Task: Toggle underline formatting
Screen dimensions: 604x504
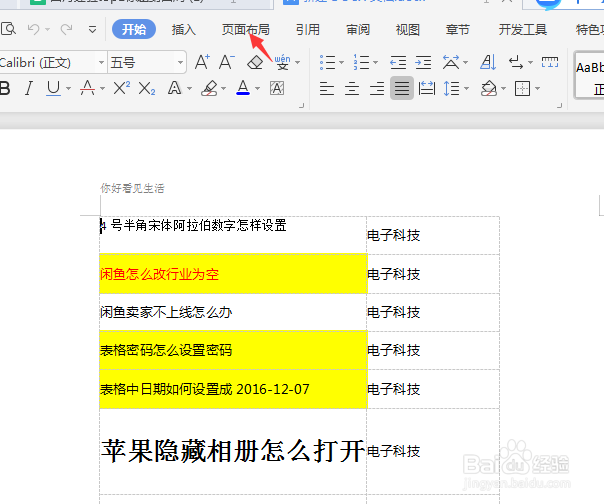Action: [54, 88]
